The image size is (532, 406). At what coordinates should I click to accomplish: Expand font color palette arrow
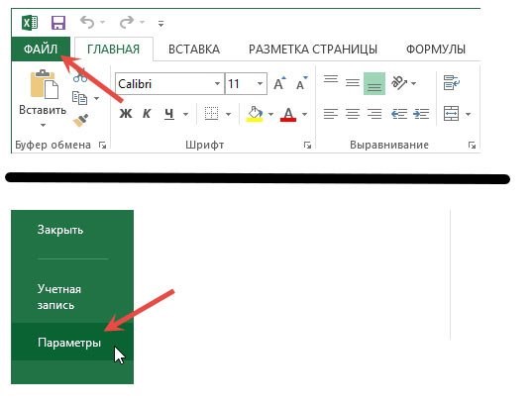pyautogui.click(x=304, y=114)
